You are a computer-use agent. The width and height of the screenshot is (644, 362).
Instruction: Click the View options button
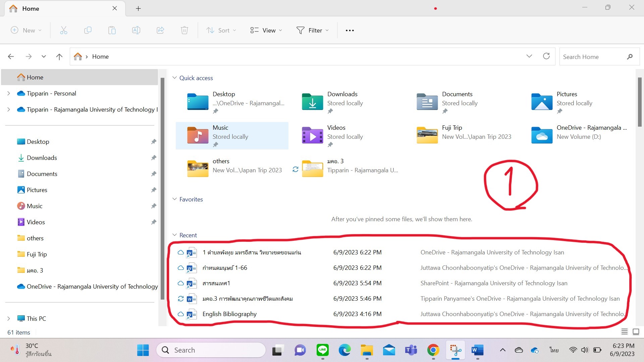[x=265, y=30]
